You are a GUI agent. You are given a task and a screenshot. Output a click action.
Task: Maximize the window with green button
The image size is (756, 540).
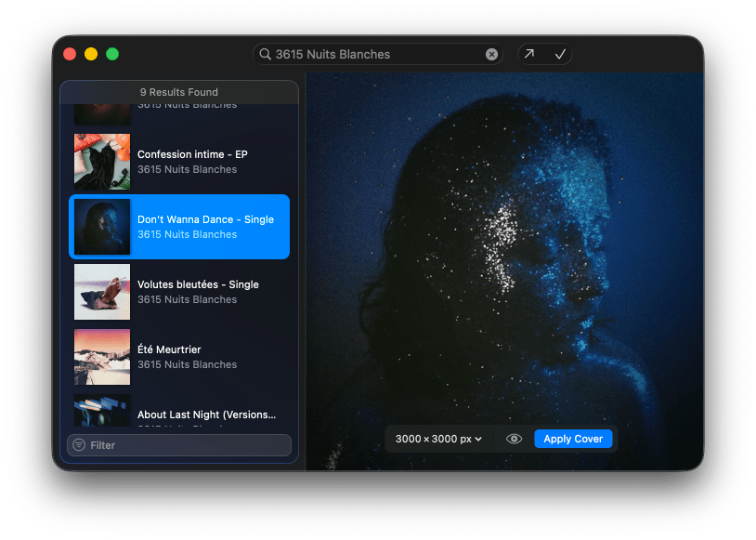112,54
